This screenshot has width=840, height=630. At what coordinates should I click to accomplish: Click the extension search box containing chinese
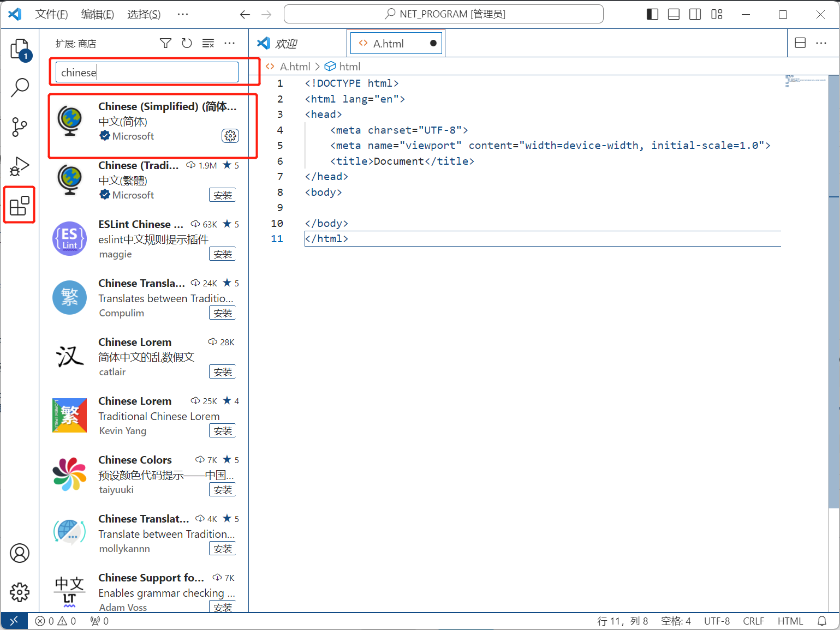point(147,72)
